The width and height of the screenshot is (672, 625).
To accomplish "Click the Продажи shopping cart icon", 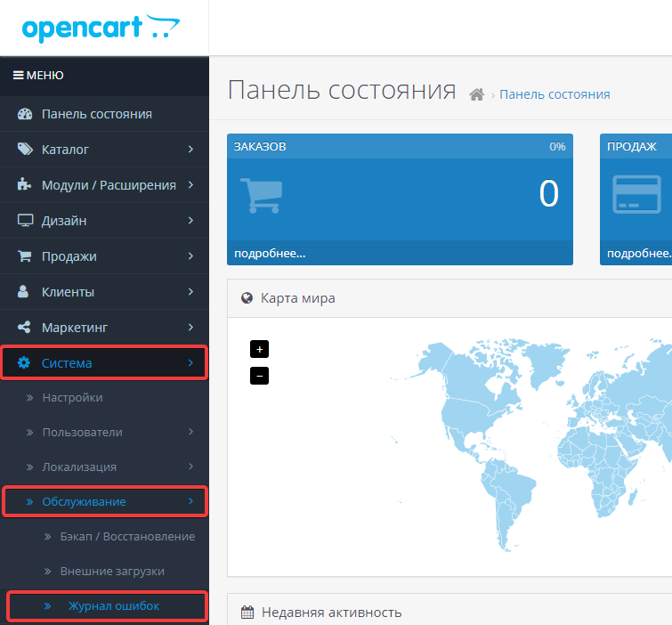I will click(x=25, y=256).
